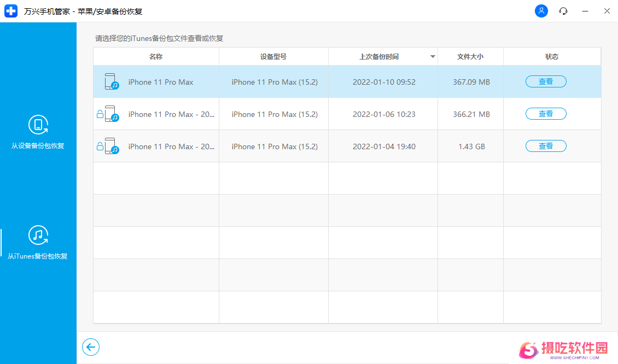618x364 pixels.
Task: Click device model cell in 366.21 MB row
Action: coord(275,114)
